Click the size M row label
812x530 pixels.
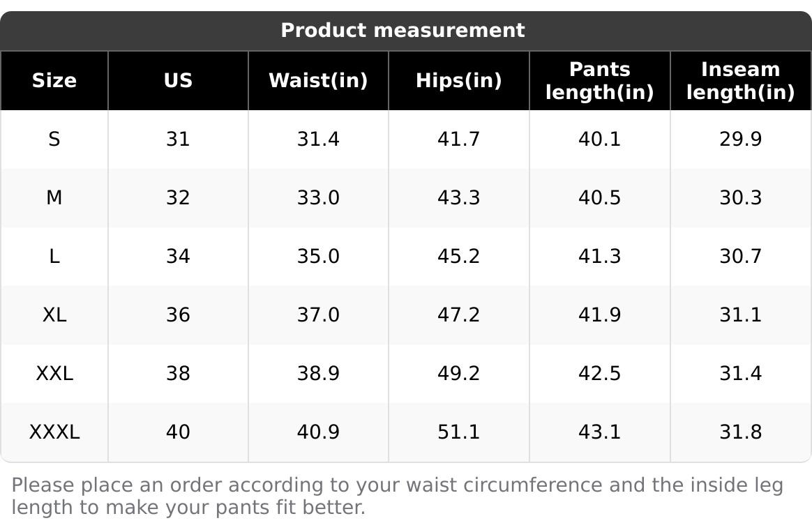[54, 198]
